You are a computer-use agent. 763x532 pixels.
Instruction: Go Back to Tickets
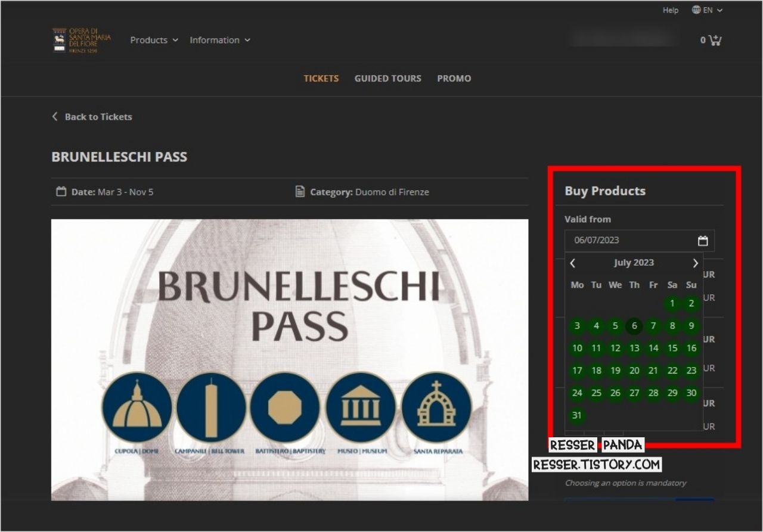point(92,117)
